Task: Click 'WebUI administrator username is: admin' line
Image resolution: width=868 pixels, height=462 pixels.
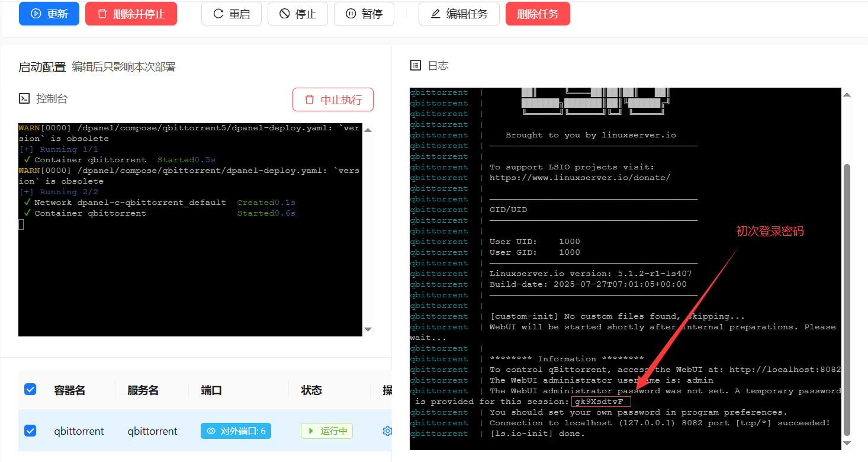Action: coord(601,380)
